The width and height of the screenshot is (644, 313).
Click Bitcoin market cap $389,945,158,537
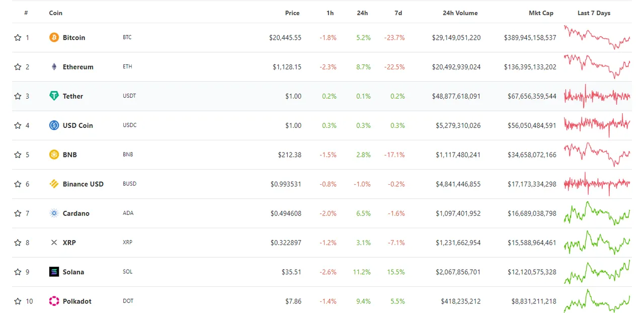tap(530, 37)
